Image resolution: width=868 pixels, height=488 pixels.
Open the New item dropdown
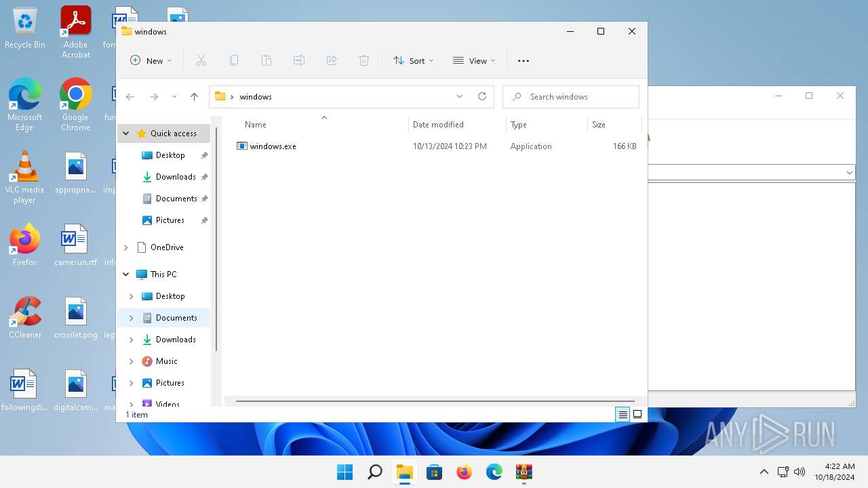[151, 60]
